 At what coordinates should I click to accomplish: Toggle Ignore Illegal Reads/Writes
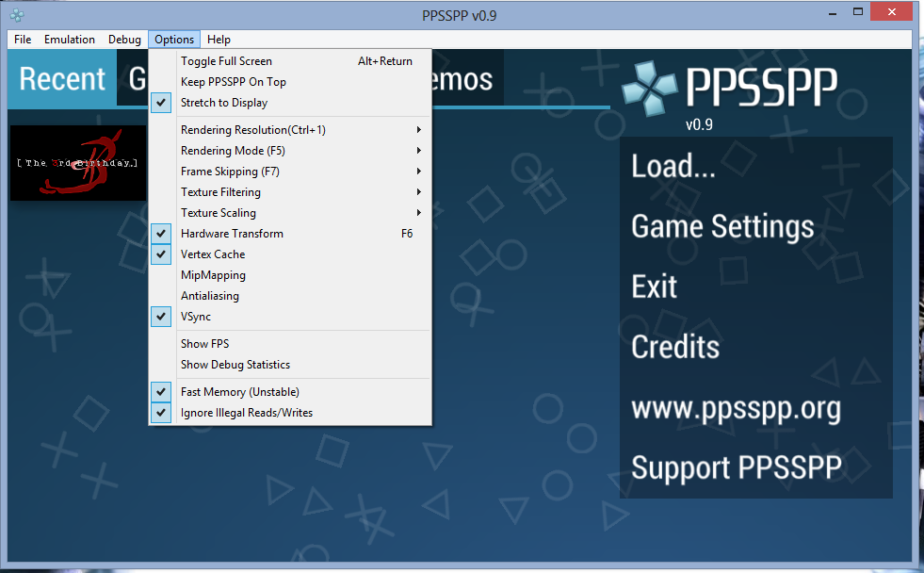[247, 413]
